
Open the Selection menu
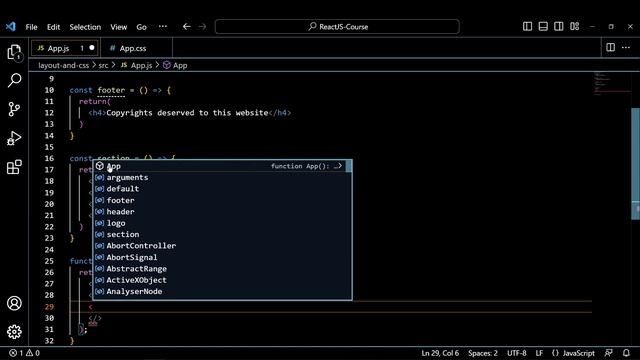point(85,27)
